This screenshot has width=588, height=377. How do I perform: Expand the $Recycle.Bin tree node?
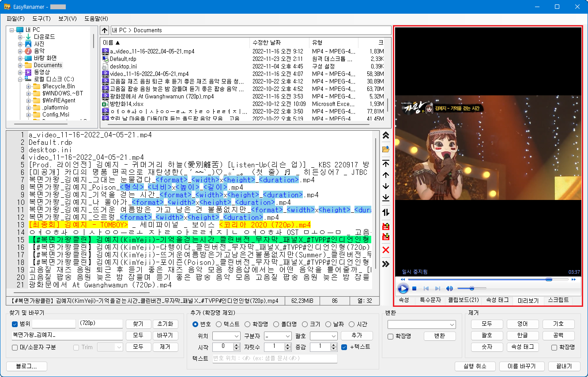[x=28, y=87]
